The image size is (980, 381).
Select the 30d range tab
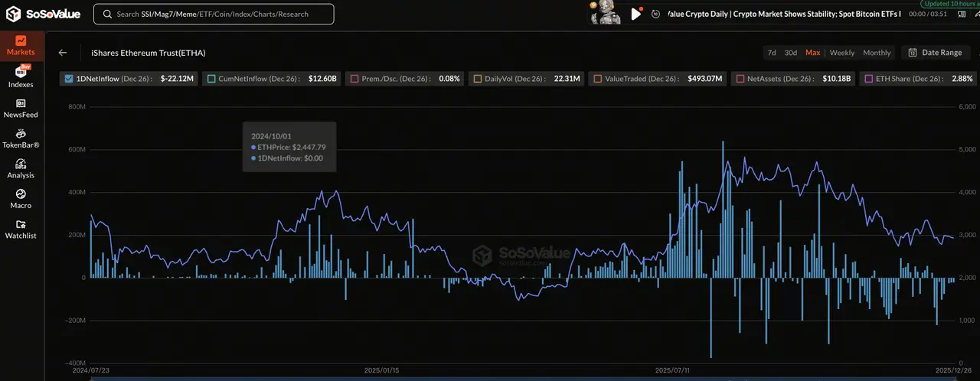click(791, 53)
